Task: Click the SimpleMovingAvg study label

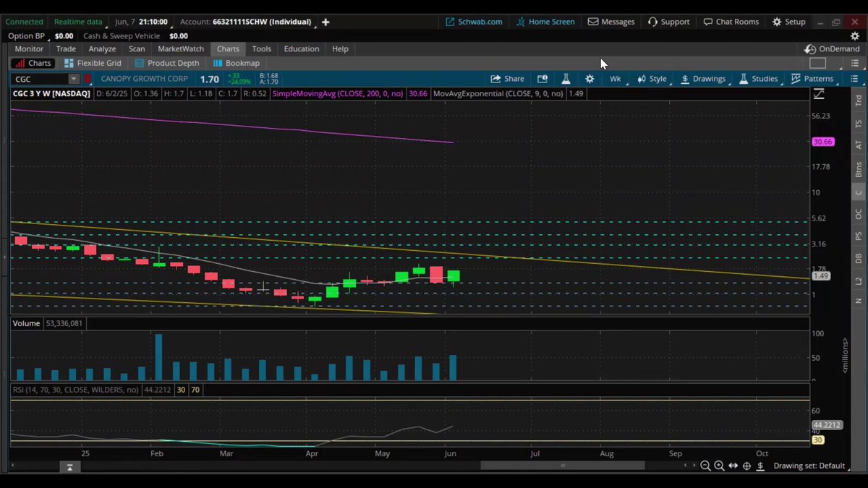Action: [337, 94]
